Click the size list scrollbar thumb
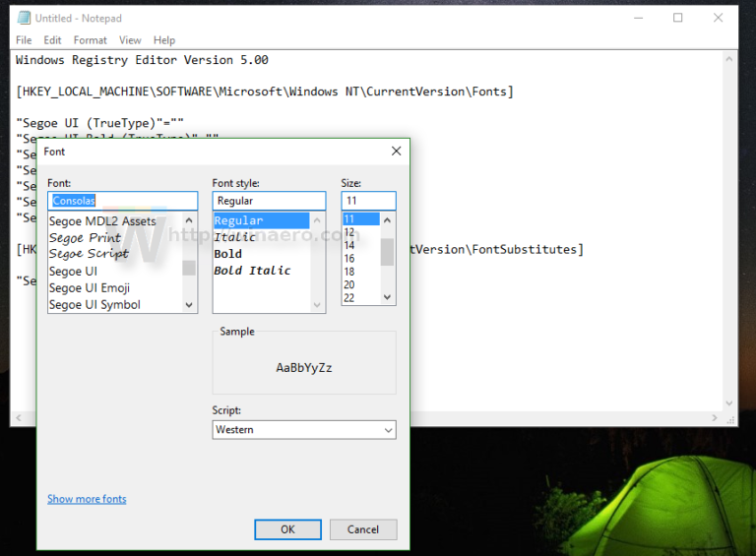This screenshot has width=756, height=556. point(387,252)
